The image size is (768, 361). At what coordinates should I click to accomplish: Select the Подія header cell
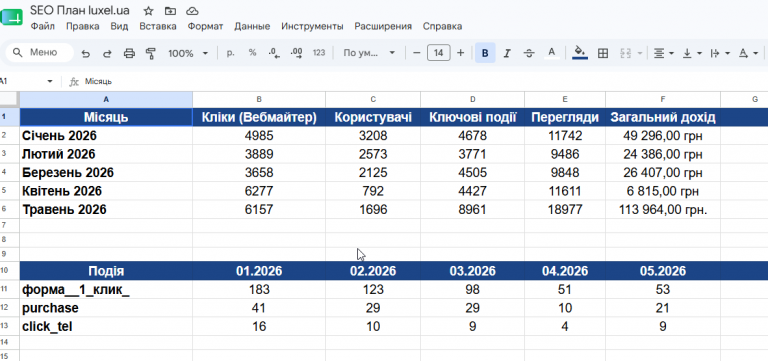click(x=106, y=271)
